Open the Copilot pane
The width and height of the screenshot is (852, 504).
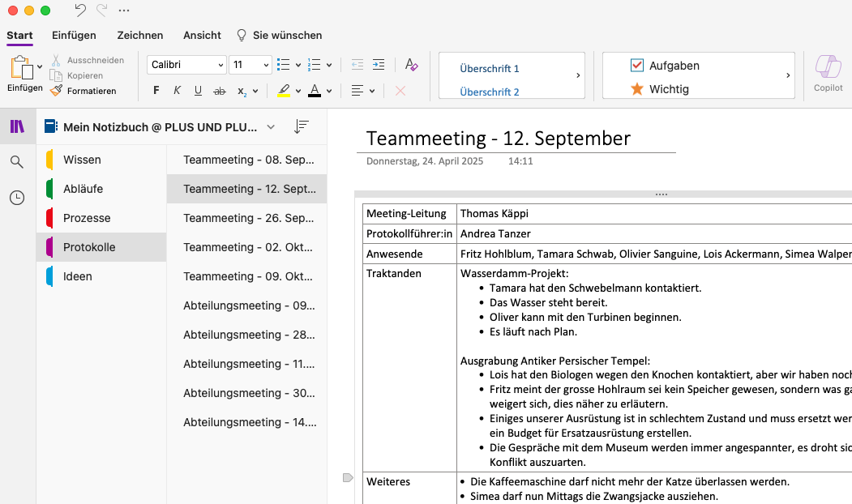pyautogui.click(x=828, y=74)
